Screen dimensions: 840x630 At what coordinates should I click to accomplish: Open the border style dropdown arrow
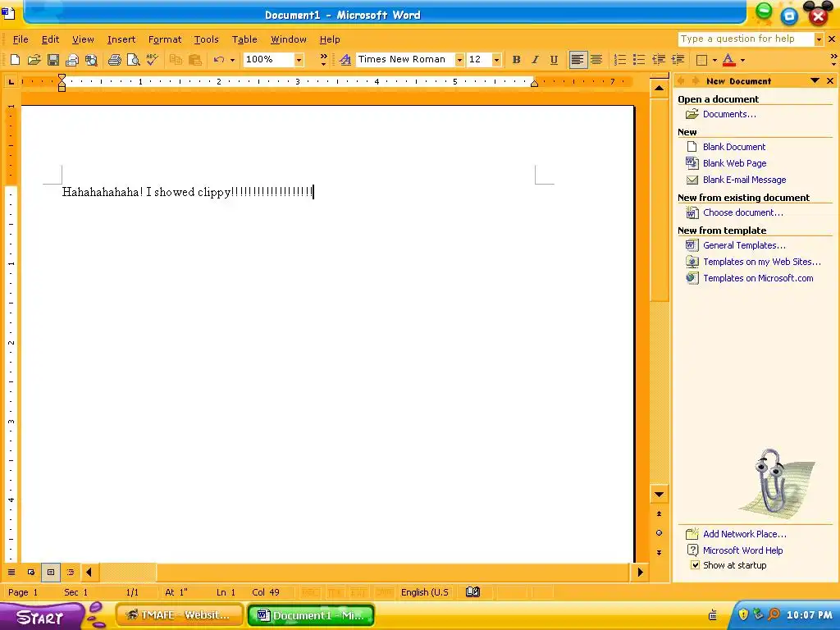click(x=714, y=60)
